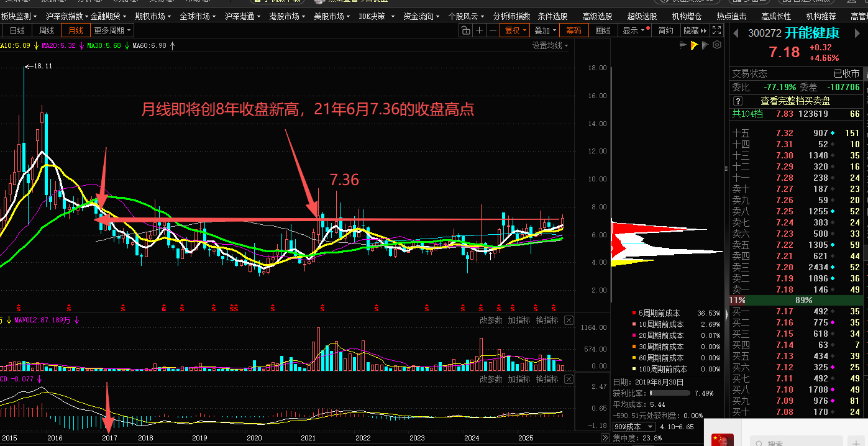The image size is (868, 446).
Task: Click red 5周期前成本 color swatch
Action: pyautogui.click(x=634, y=313)
